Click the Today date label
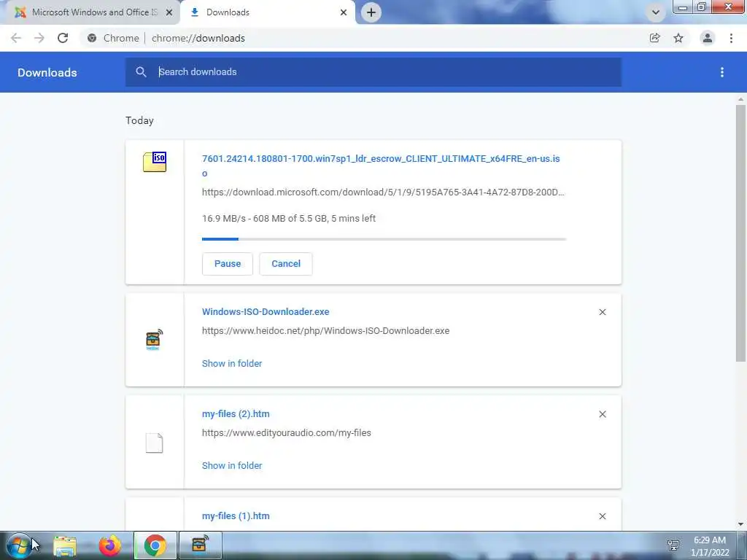Screen dimensions: 747x560 click(x=139, y=120)
